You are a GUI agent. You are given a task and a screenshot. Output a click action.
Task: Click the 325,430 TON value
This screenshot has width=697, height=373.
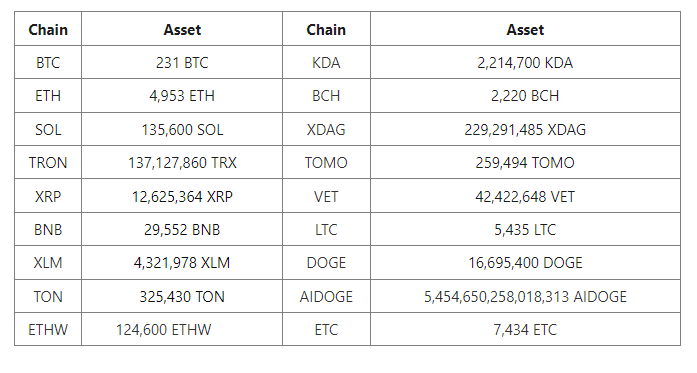pos(182,296)
